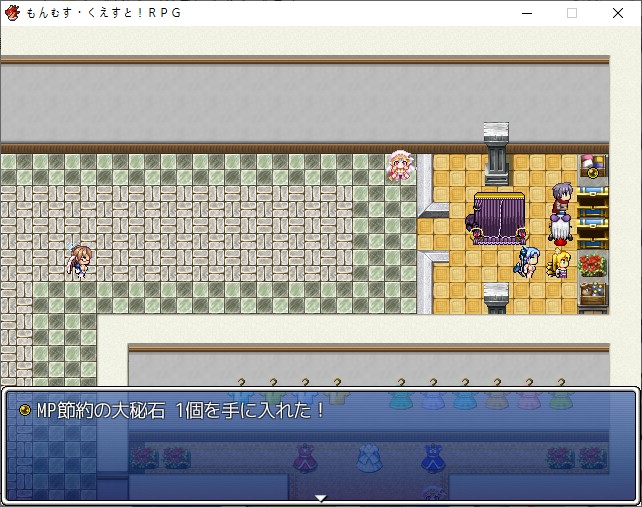642x507 pixels.
Task: Click the stone pillar above the bed
Action: (496, 153)
